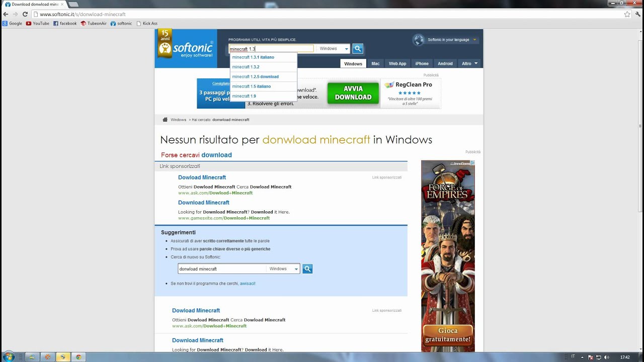This screenshot has height=362, width=644.
Task: Click the browser back arrow
Action: click(6, 14)
